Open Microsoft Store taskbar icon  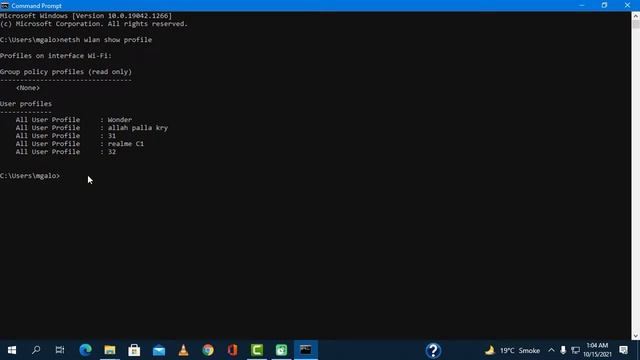(134, 350)
